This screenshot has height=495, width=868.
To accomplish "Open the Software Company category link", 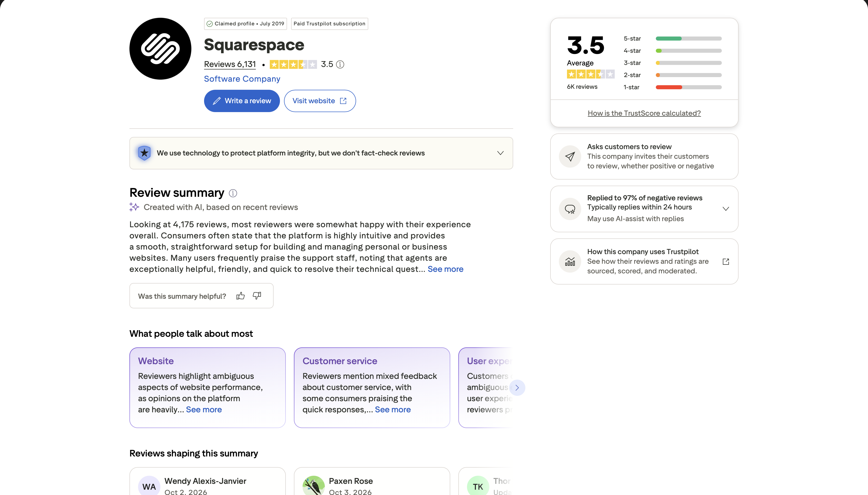I will click(x=242, y=79).
